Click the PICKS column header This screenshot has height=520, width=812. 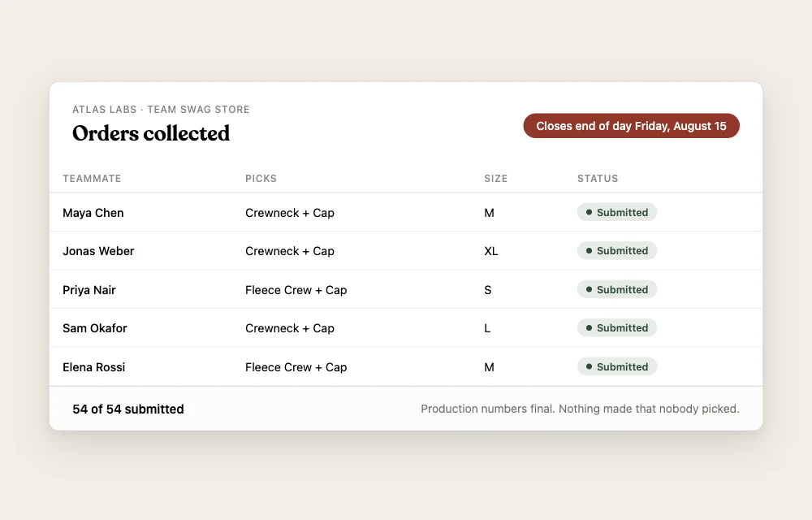pos(261,179)
